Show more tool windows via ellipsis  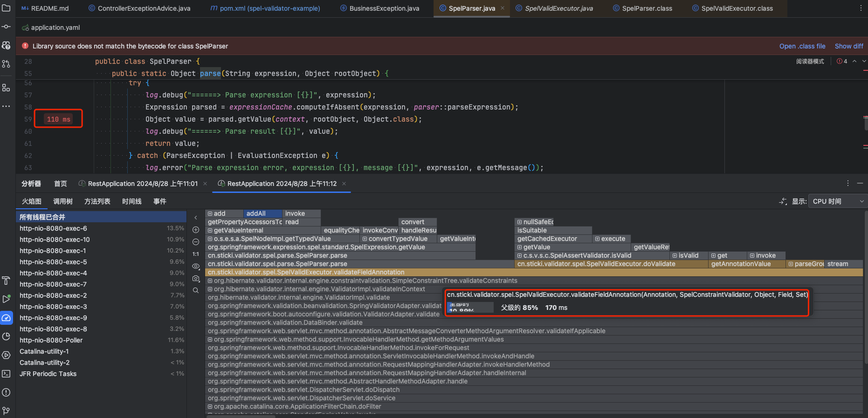tap(6, 106)
